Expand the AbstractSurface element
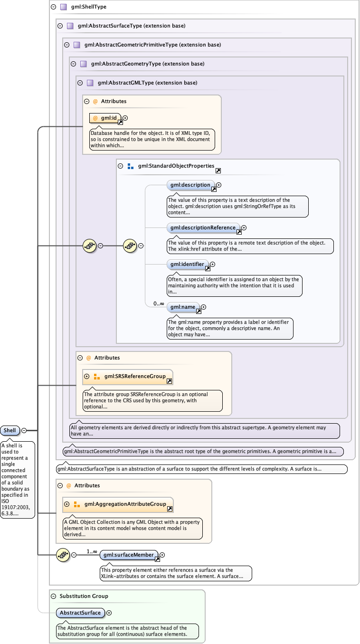This screenshot has width=360, height=644. tap(109, 613)
